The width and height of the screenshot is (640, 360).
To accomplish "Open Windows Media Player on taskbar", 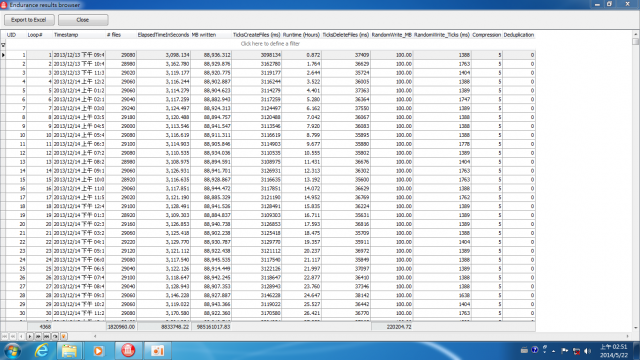I will pos(98,351).
